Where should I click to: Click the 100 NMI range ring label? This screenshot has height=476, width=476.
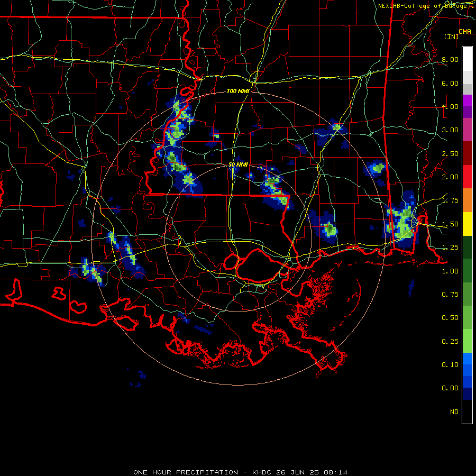pos(238,91)
